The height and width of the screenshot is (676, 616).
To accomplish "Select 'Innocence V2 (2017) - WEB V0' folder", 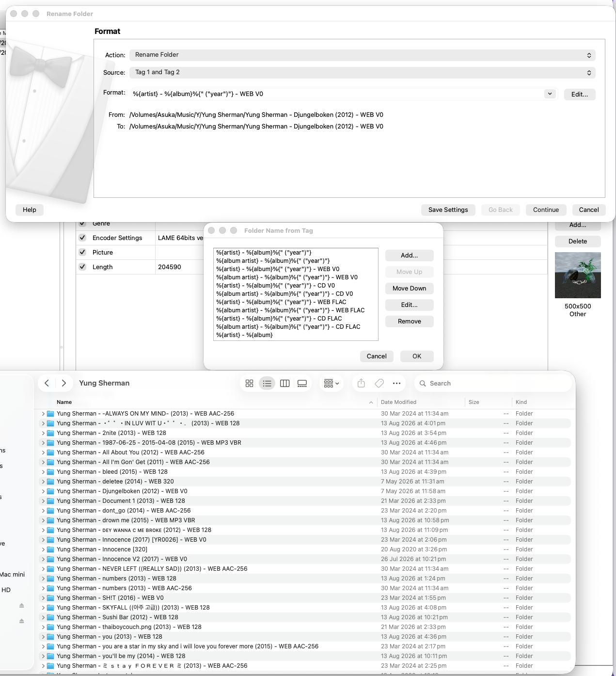I will pos(305,559).
